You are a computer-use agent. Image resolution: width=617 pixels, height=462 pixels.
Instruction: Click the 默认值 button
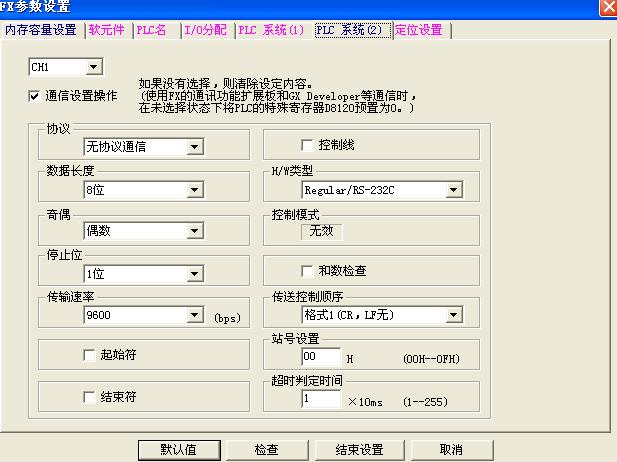point(177,450)
